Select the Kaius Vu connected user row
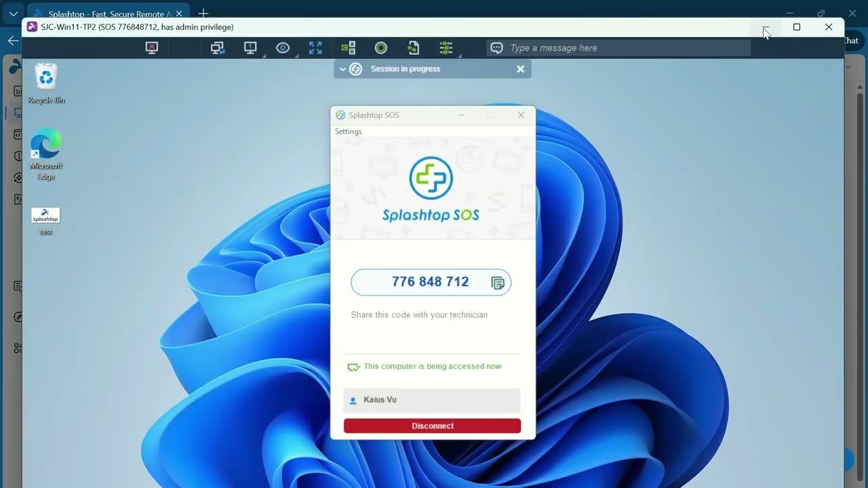868x488 pixels. click(x=432, y=400)
